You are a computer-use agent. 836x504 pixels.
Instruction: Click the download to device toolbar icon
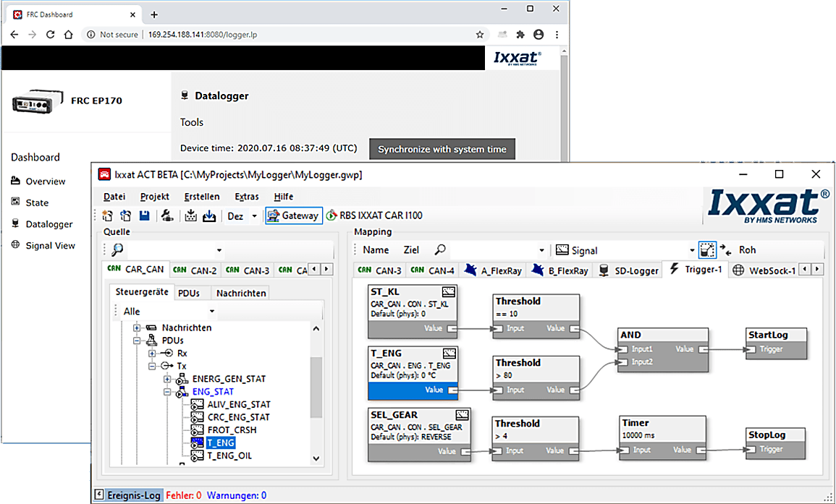(209, 215)
